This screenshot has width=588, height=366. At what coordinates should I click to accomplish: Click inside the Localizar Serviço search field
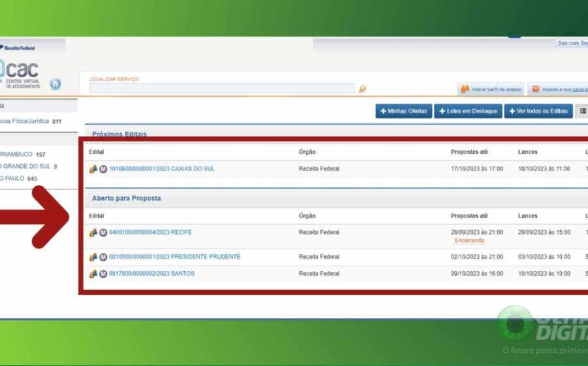[x=221, y=88]
